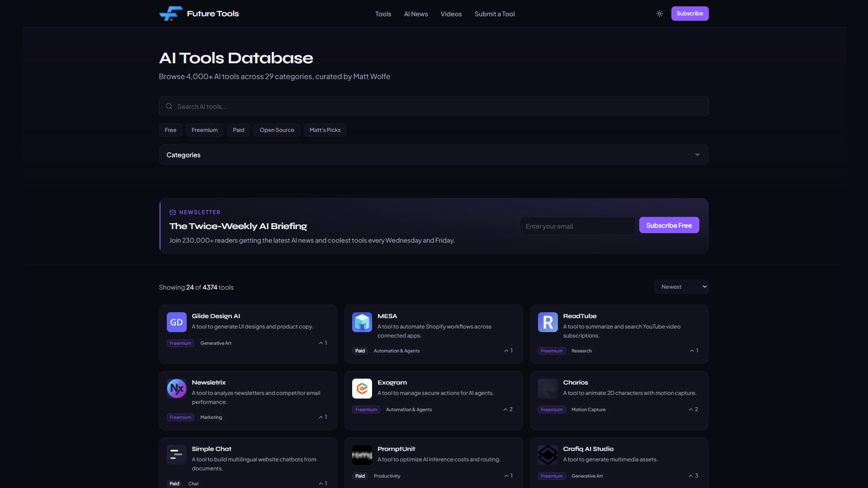This screenshot has width=868, height=488.
Task: Upvote the Newsletrix tool
Action: (x=323, y=417)
